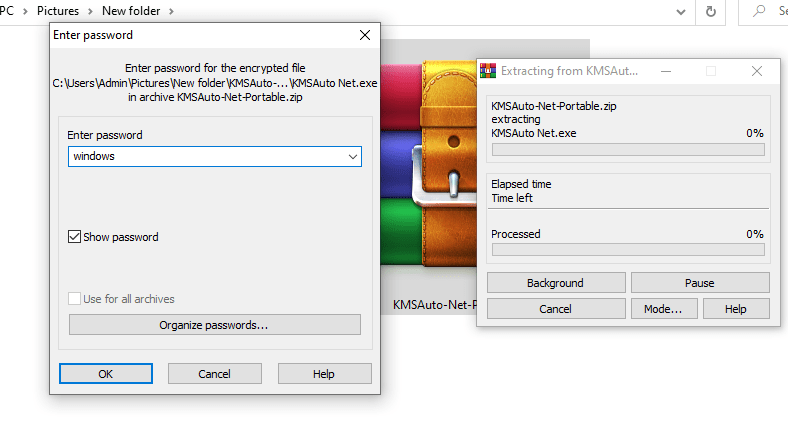Open Organize passwords dialog
788x445 pixels.
215,325
